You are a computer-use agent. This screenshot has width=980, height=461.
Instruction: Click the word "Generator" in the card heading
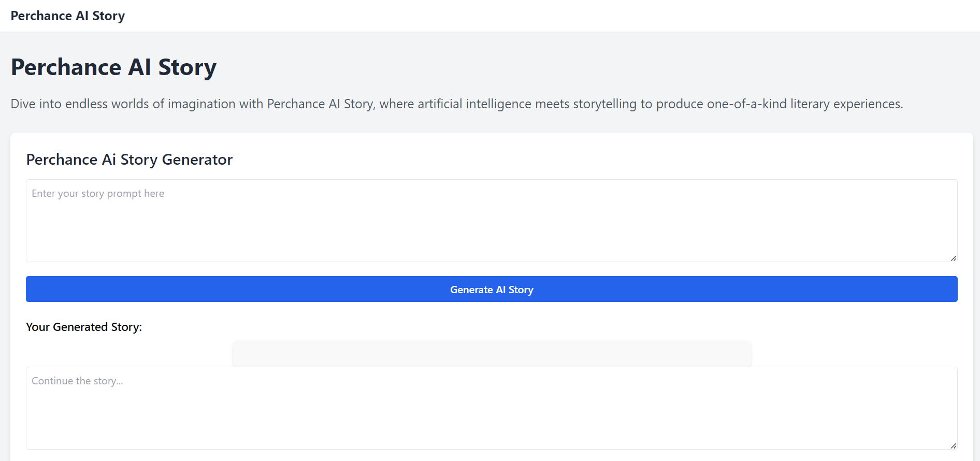click(197, 160)
